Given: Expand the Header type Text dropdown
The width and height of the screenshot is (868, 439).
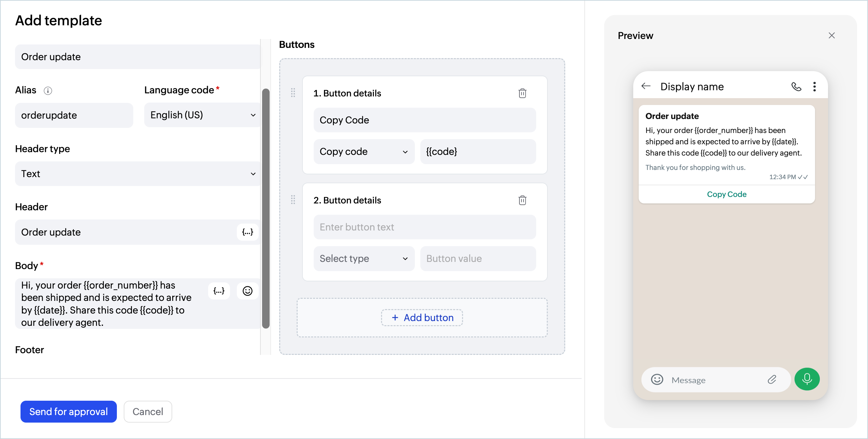Looking at the screenshot, I should [x=138, y=174].
